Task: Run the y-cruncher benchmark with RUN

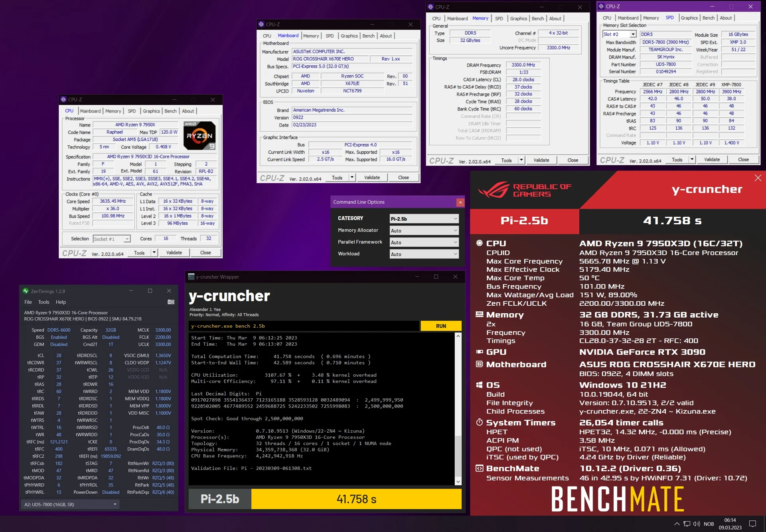Action: pyautogui.click(x=441, y=326)
